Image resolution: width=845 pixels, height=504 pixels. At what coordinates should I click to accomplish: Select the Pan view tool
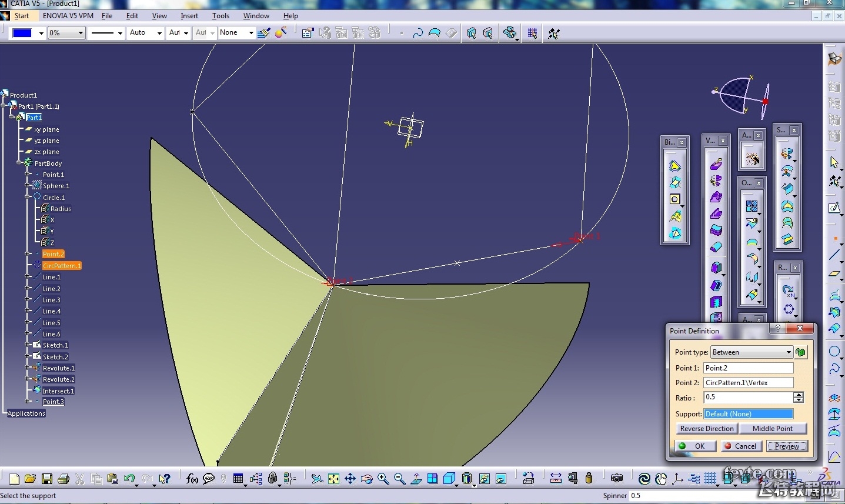point(350,479)
